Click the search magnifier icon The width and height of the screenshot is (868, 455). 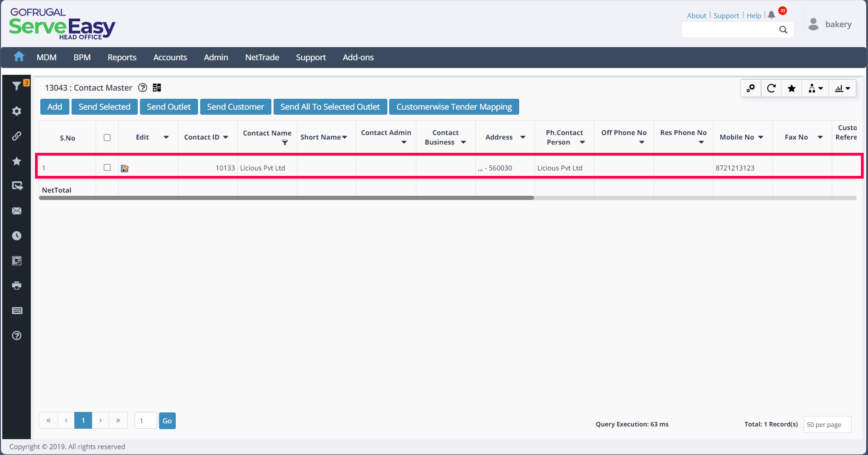click(783, 30)
